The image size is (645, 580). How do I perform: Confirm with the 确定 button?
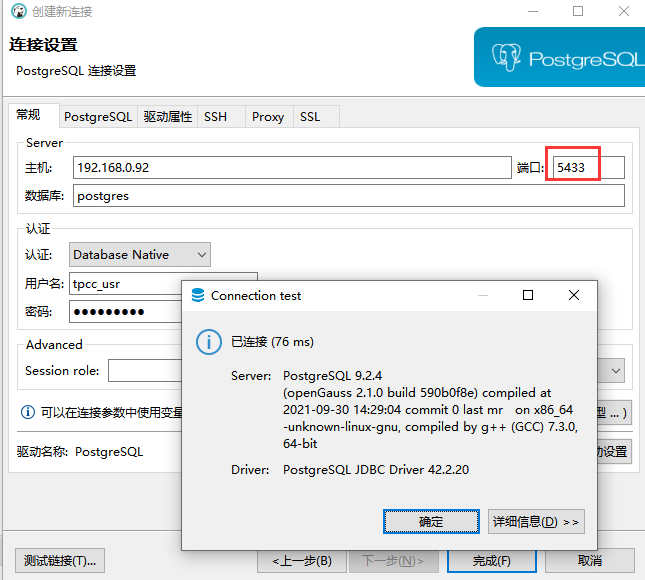coord(431,522)
